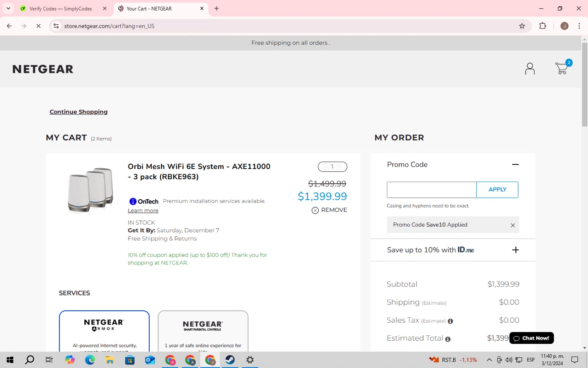The height and width of the screenshot is (368, 588).
Task: Stop loading the page
Action: point(38,26)
